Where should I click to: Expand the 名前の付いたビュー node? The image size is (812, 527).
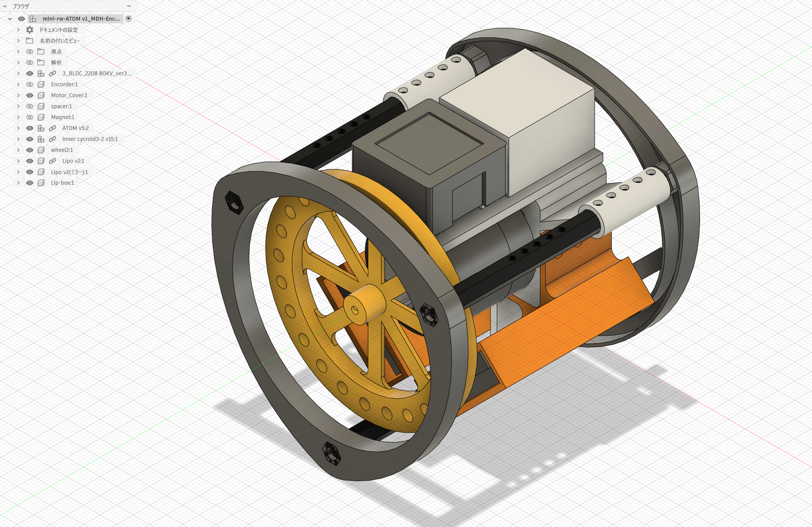[x=18, y=41]
